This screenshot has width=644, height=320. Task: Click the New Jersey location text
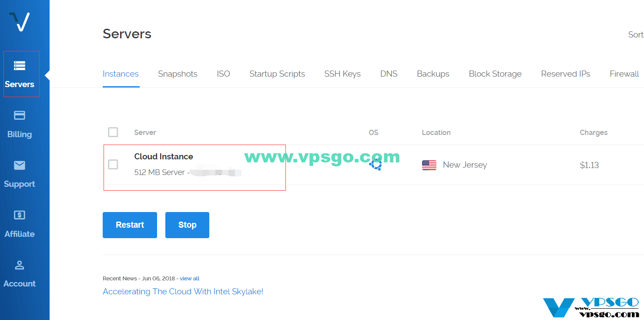tap(465, 165)
